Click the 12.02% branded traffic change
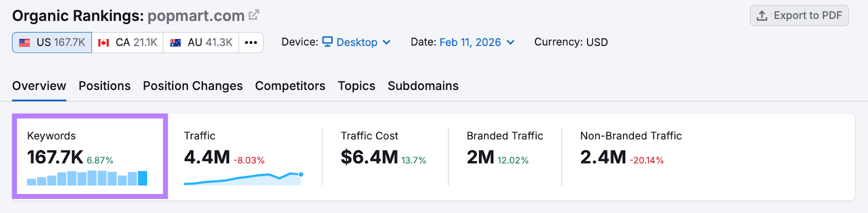Viewport: 868px width, 213px height. (513, 160)
